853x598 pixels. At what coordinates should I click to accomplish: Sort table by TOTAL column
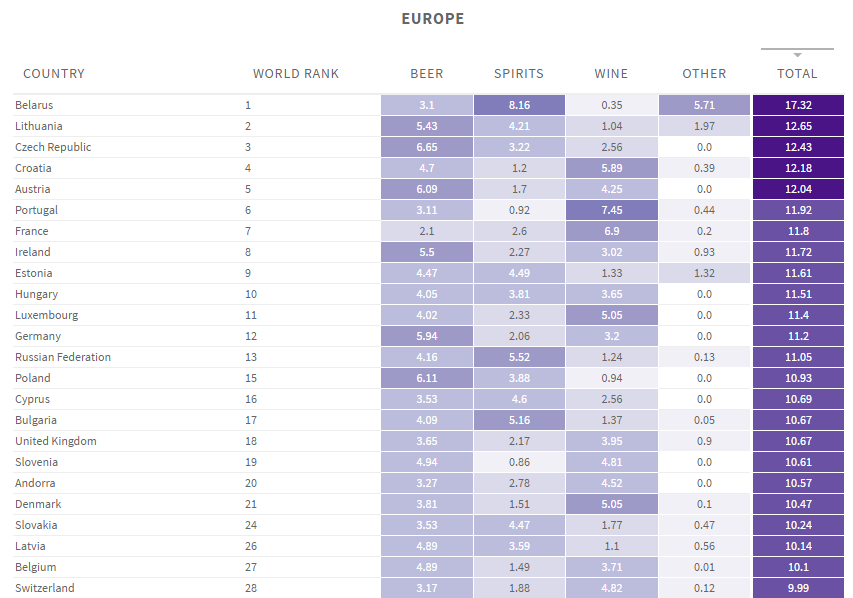(797, 74)
